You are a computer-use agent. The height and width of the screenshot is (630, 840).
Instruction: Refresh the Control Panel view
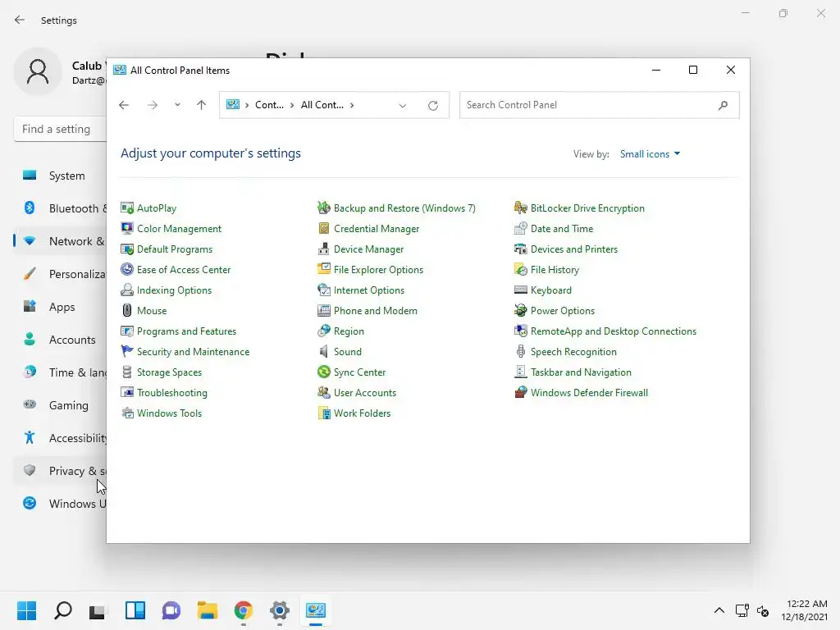[x=433, y=106]
